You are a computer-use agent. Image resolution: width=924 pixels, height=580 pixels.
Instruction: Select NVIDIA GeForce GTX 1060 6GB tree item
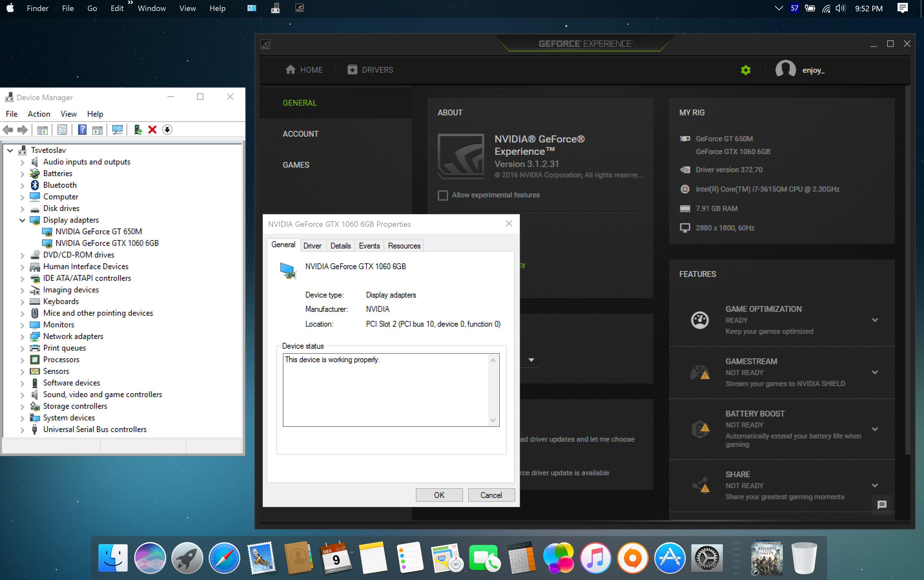(107, 243)
